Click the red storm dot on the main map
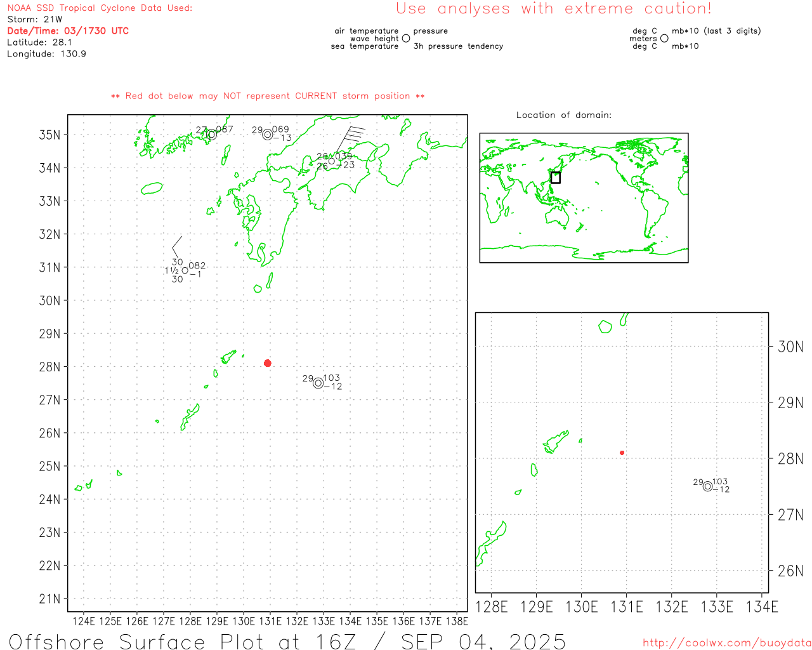Image resolution: width=812 pixels, height=650 pixels. (268, 363)
